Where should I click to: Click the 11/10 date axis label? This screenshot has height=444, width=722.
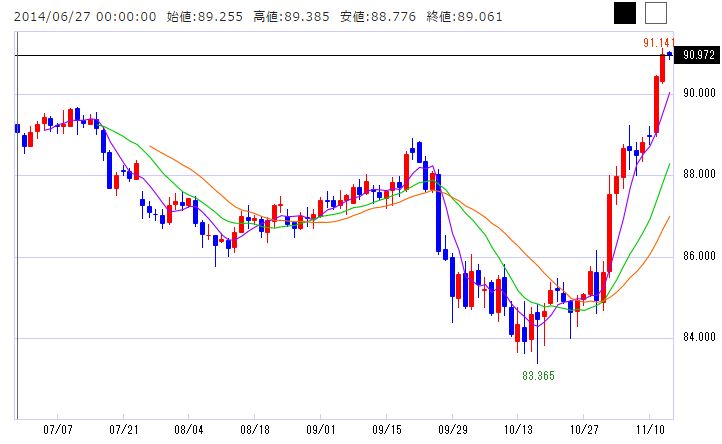pyautogui.click(x=650, y=430)
